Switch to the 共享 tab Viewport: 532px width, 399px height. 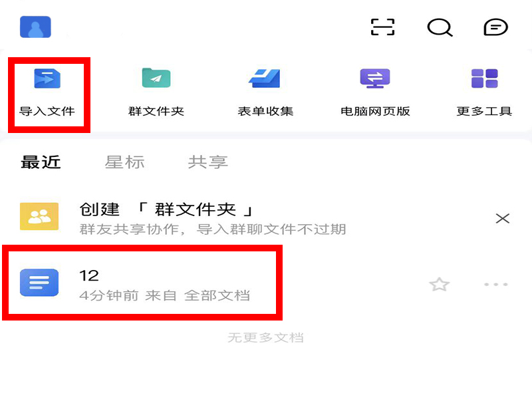208,162
